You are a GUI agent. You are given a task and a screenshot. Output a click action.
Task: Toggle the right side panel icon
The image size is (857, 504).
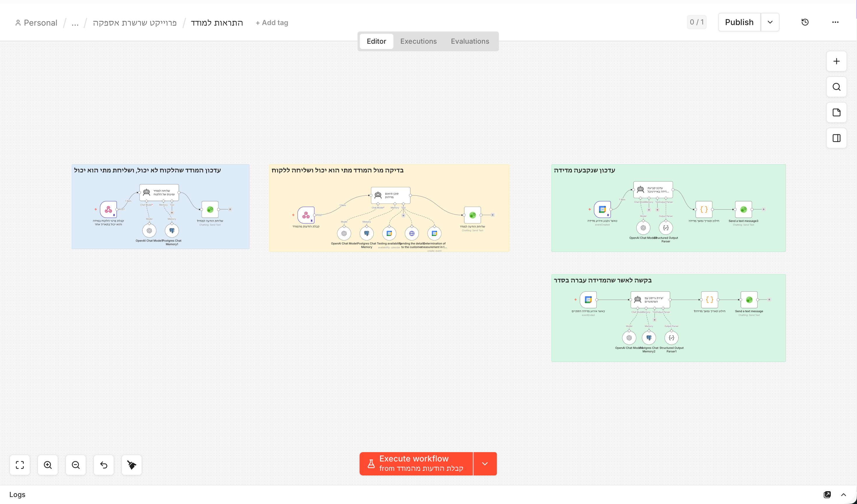pyautogui.click(x=836, y=138)
